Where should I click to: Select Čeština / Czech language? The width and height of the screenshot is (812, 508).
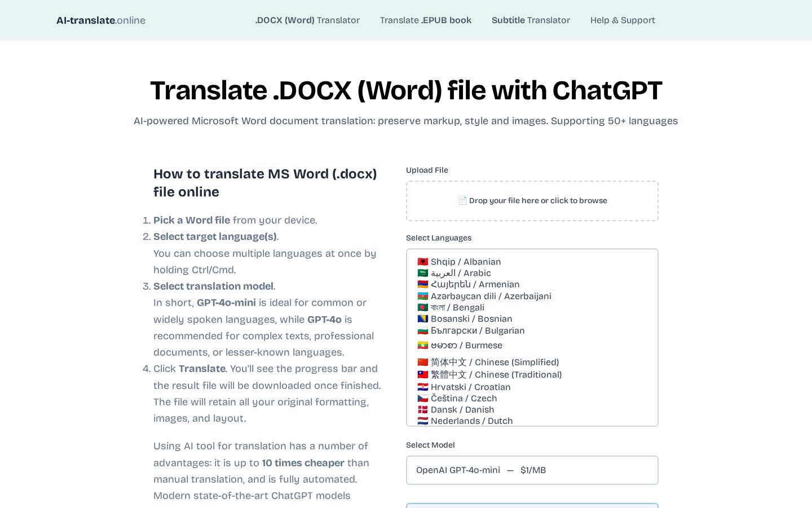[532, 398]
